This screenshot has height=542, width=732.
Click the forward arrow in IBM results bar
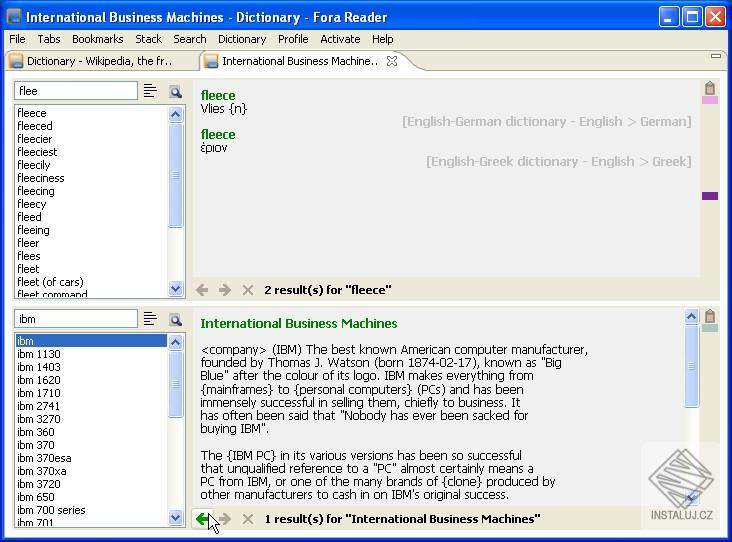coord(225,519)
